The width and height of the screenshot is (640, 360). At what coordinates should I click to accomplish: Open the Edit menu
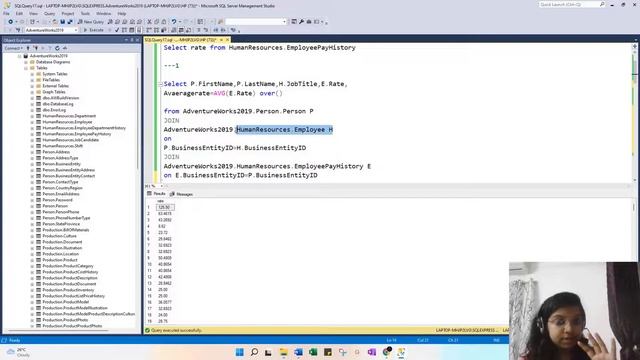click(x=19, y=13)
